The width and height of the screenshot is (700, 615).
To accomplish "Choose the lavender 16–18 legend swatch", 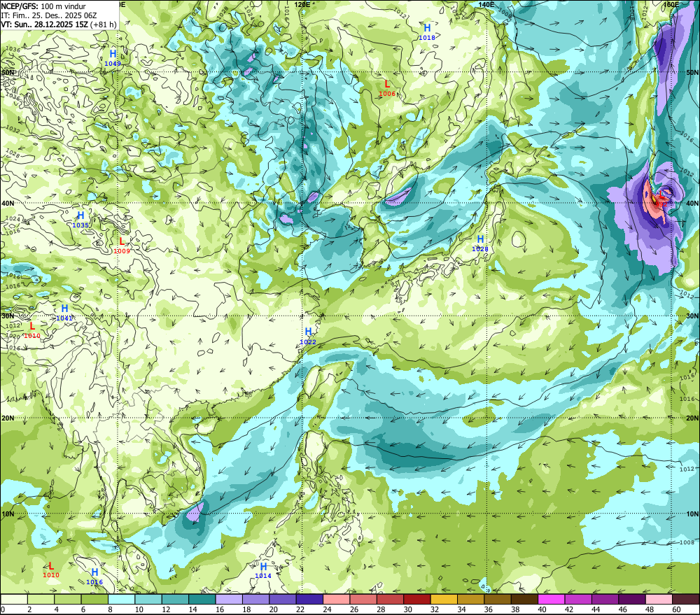I will (x=229, y=599).
